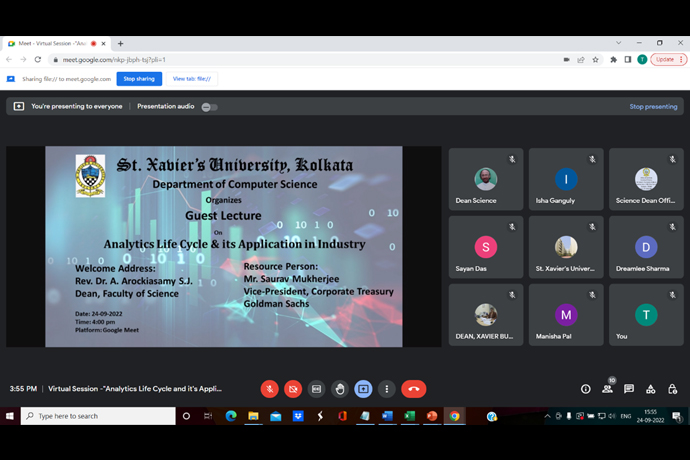690x460 pixels.
Task: Select Science Dean Offi... participant tile
Action: 646,179
